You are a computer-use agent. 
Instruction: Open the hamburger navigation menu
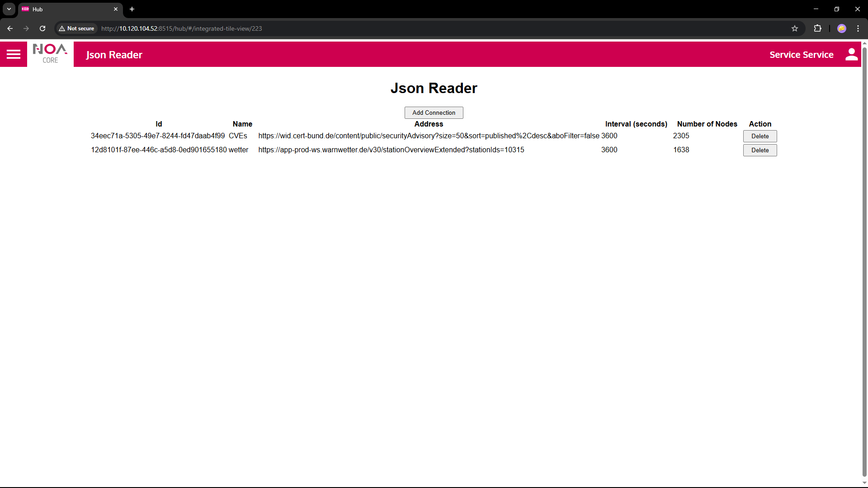coord(14,55)
